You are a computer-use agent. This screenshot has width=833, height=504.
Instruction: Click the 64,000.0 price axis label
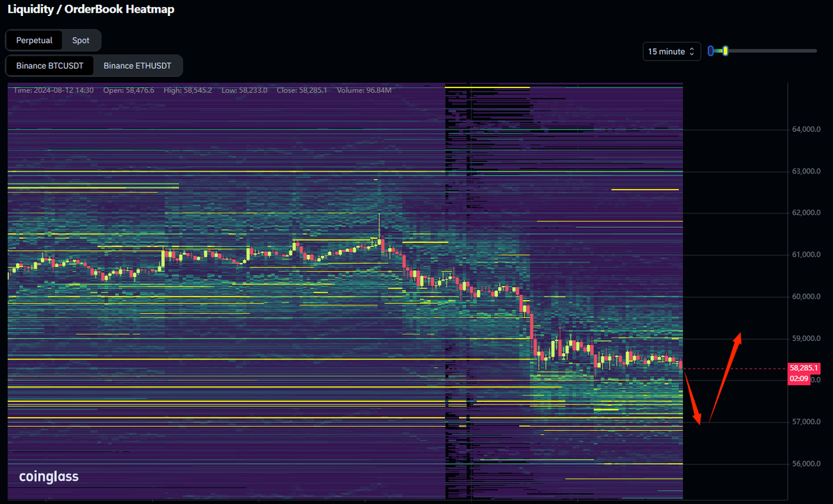point(807,129)
